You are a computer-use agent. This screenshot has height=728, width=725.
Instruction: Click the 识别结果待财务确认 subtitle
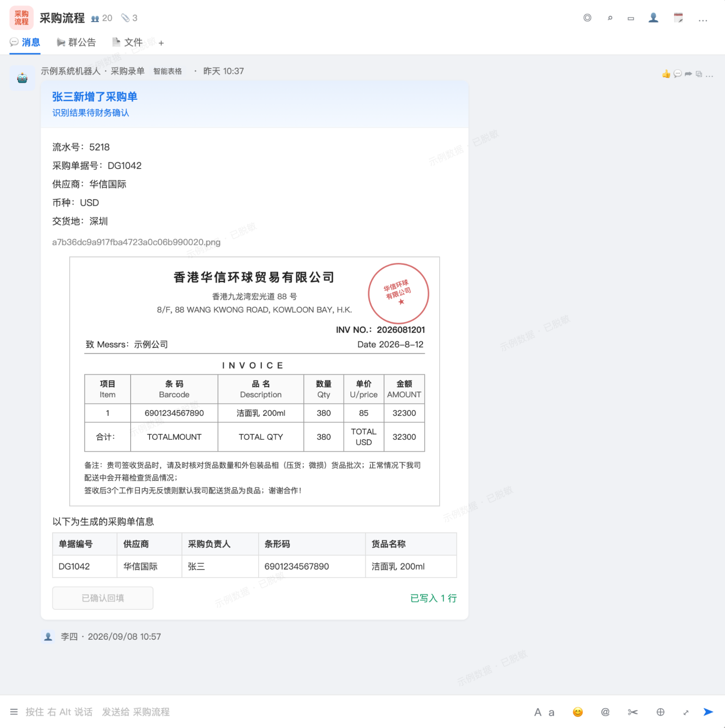[x=91, y=113]
